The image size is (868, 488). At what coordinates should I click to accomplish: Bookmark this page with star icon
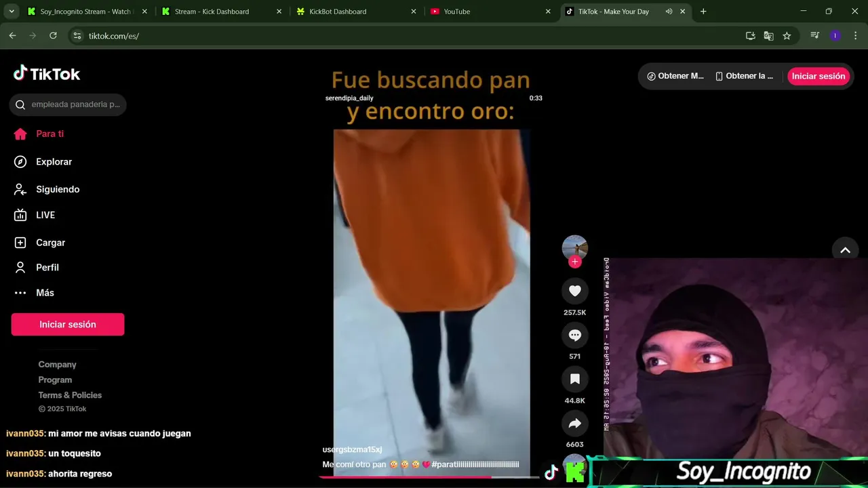point(787,36)
